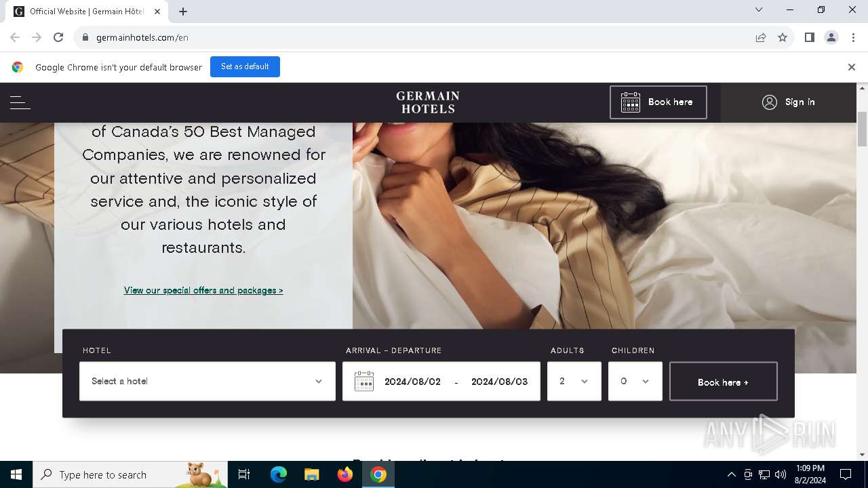
Task: Reload the current page
Action: click(x=58, y=37)
